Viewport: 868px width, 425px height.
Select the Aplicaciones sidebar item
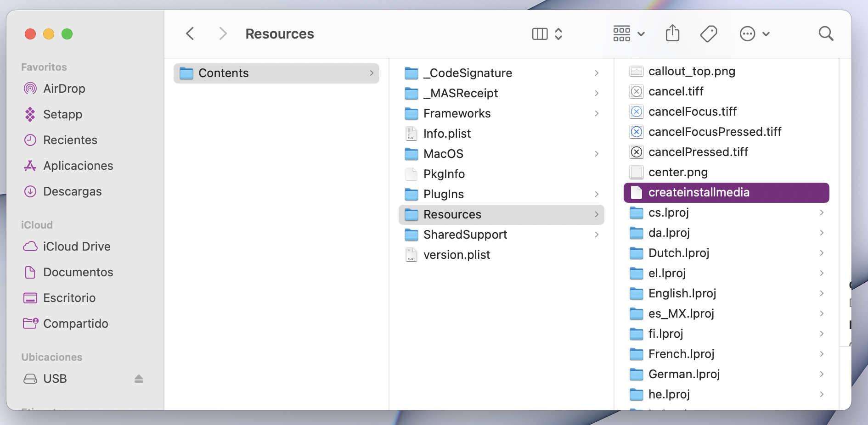click(78, 166)
